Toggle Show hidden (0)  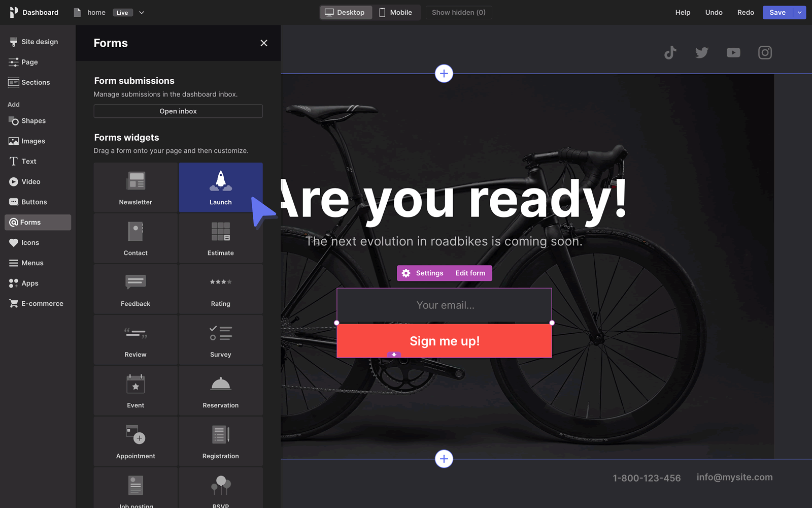click(x=459, y=13)
